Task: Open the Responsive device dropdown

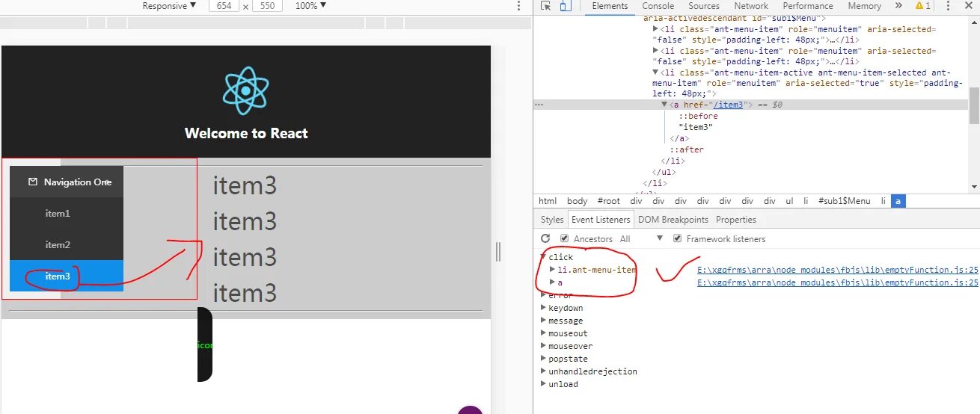Action: coord(169,6)
